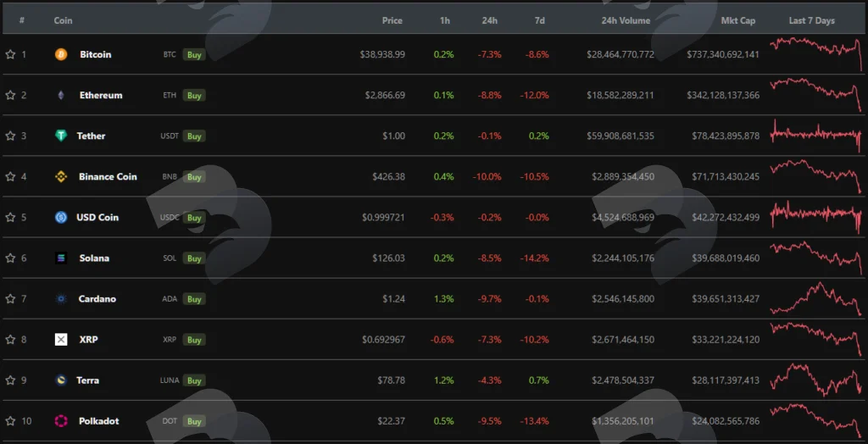Screen dimensions: 868x444
Task: Toggle the favorite star for Cardano
Action: (x=10, y=299)
